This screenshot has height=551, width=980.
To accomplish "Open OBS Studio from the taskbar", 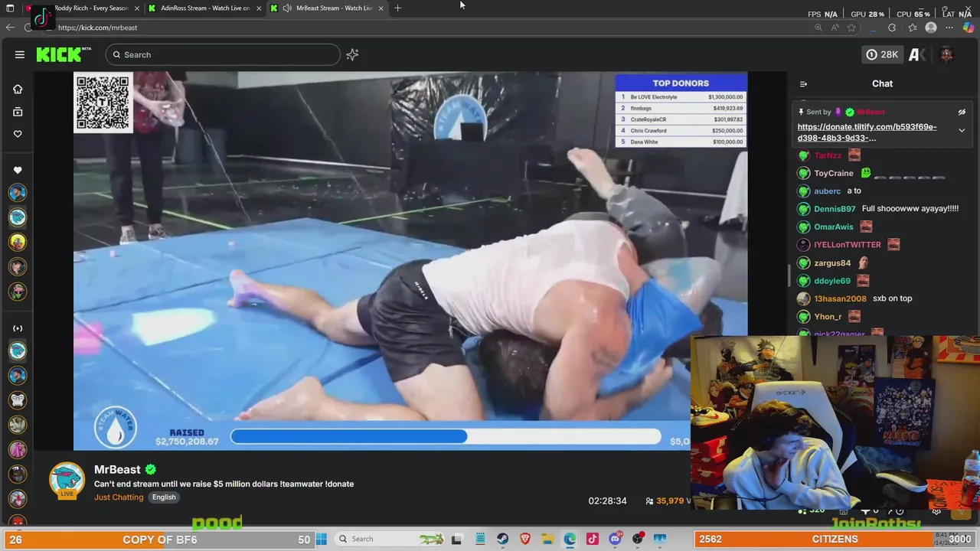I will click(638, 539).
